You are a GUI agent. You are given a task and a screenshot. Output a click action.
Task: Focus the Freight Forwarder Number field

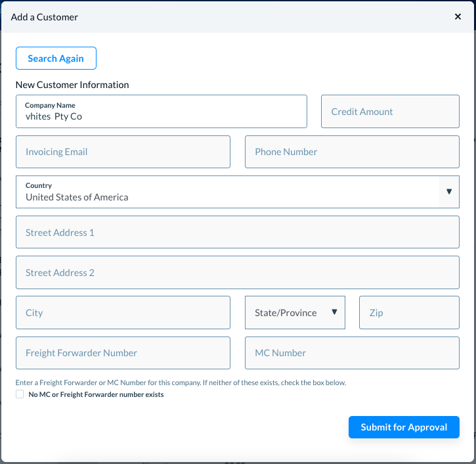pos(123,353)
